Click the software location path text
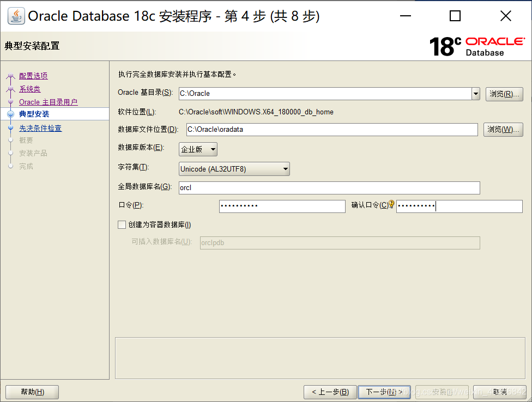This screenshot has width=532, height=402. click(256, 112)
